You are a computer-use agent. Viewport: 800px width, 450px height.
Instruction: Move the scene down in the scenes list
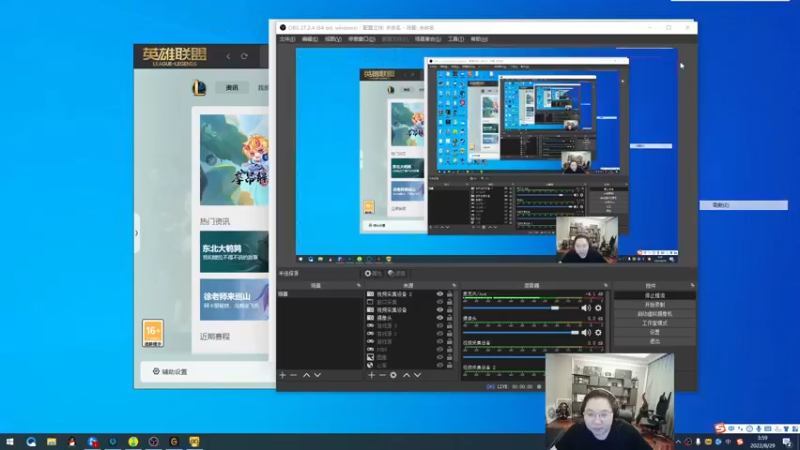pyautogui.click(x=317, y=375)
